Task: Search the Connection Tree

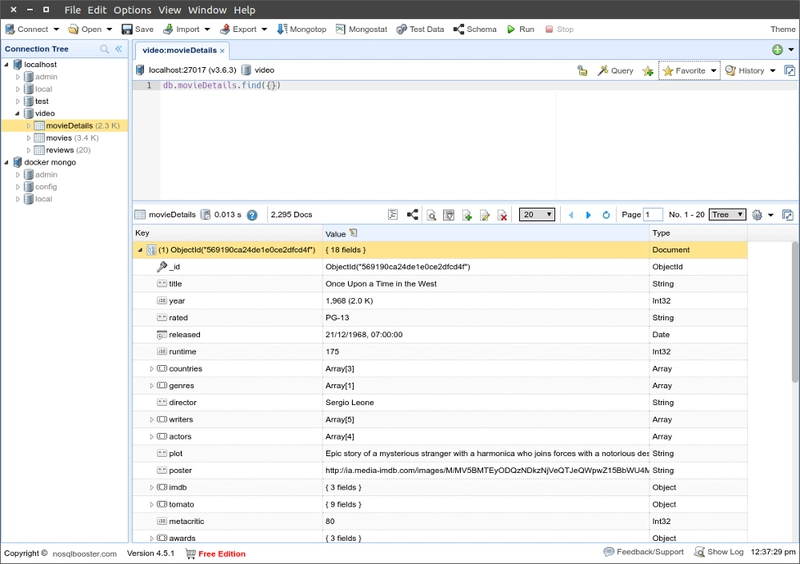Action: [105, 49]
